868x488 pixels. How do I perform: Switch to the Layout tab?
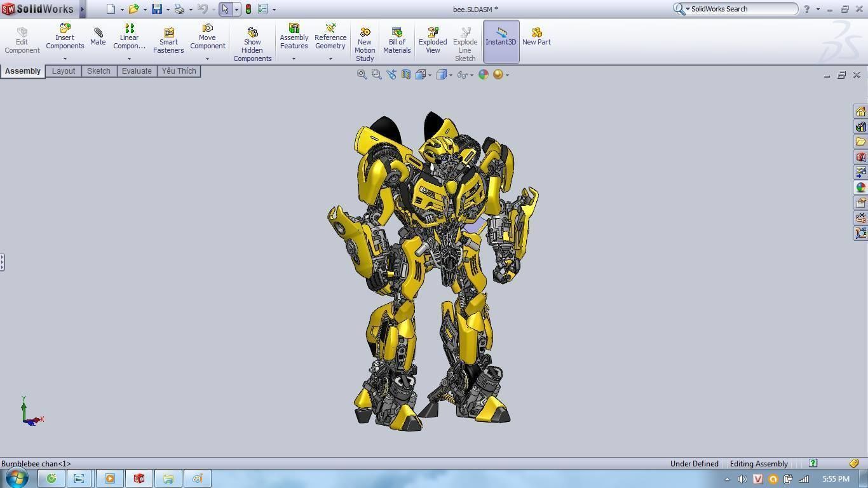pos(64,71)
